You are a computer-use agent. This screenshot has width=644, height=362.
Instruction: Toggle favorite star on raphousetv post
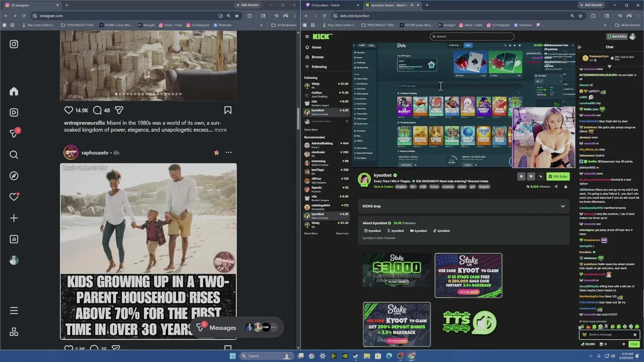pyautogui.click(x=216, y=152)
